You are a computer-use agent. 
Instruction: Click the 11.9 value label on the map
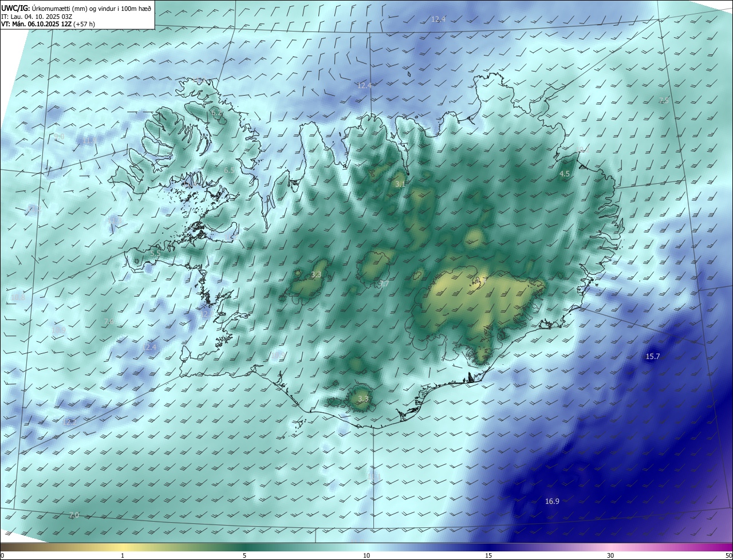[x=90, y=141]
